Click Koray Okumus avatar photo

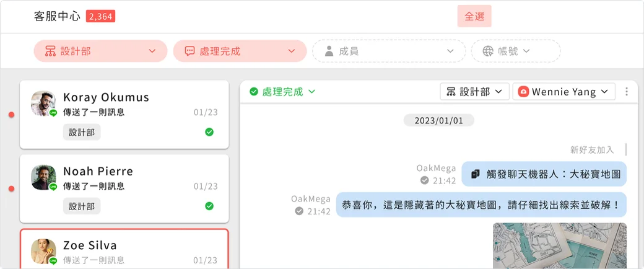43,104
